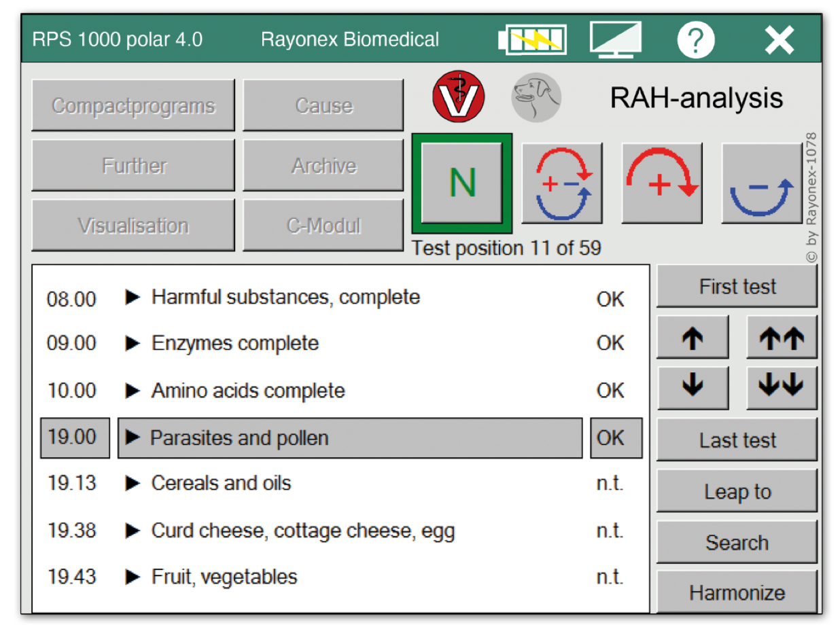Step down with the single down arrow

[x=693, y=387]
